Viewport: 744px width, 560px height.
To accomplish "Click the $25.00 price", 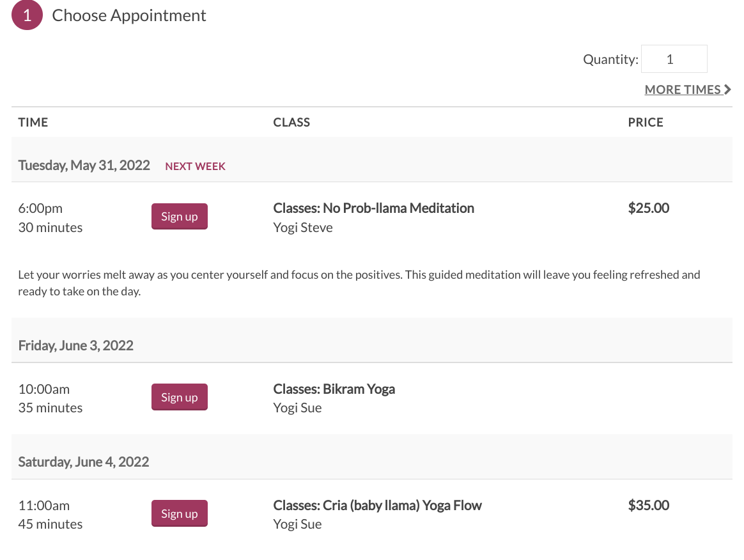I will click(x=649, y=208).
